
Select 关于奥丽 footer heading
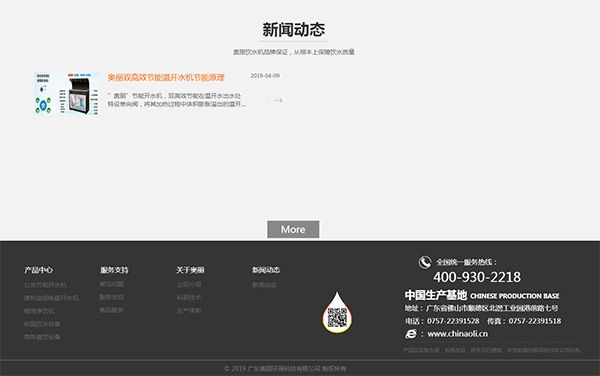[190, 270]
